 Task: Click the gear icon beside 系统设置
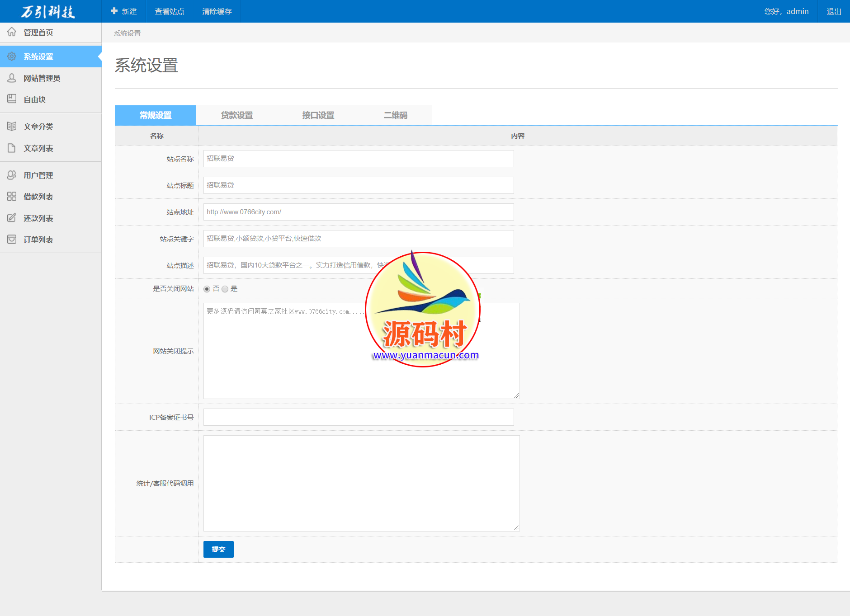pyautogui.click(x=12, y=56)
